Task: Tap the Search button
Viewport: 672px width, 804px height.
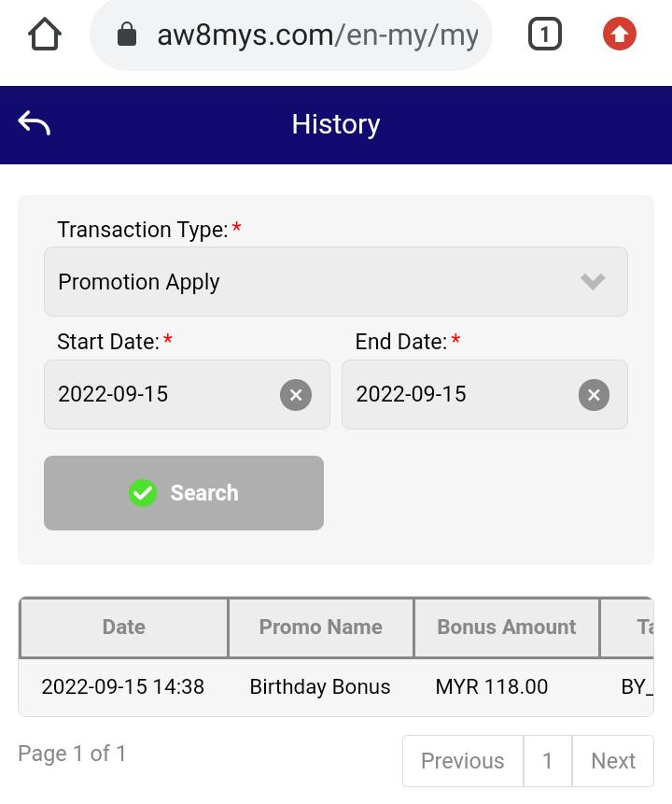Action: (184, 493)
